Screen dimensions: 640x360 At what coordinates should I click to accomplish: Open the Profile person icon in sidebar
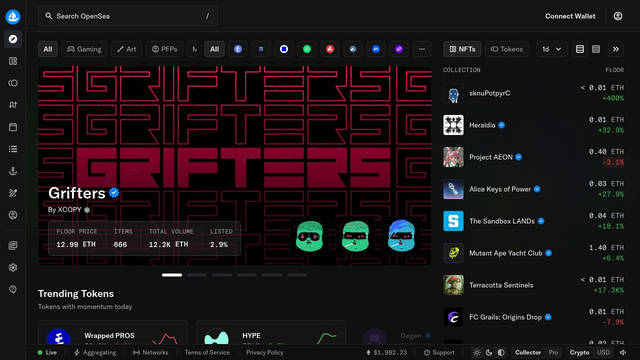click(13, 215)
